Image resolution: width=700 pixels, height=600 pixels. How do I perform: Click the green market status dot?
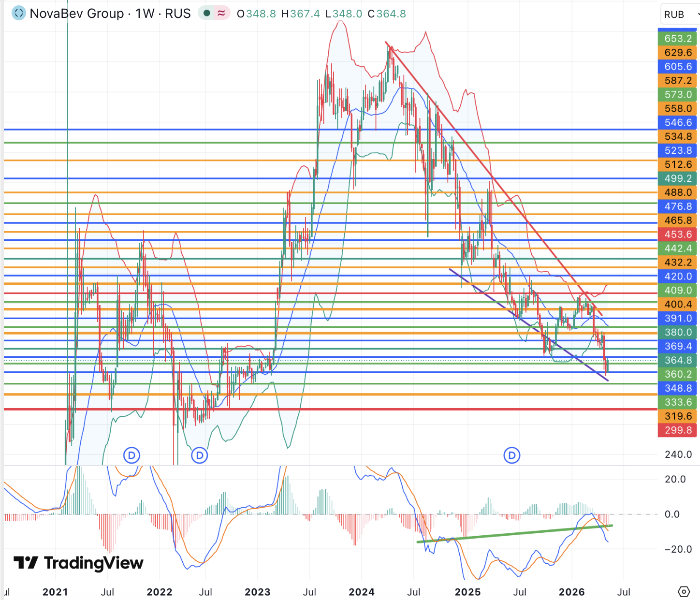(x=207, y=13)
